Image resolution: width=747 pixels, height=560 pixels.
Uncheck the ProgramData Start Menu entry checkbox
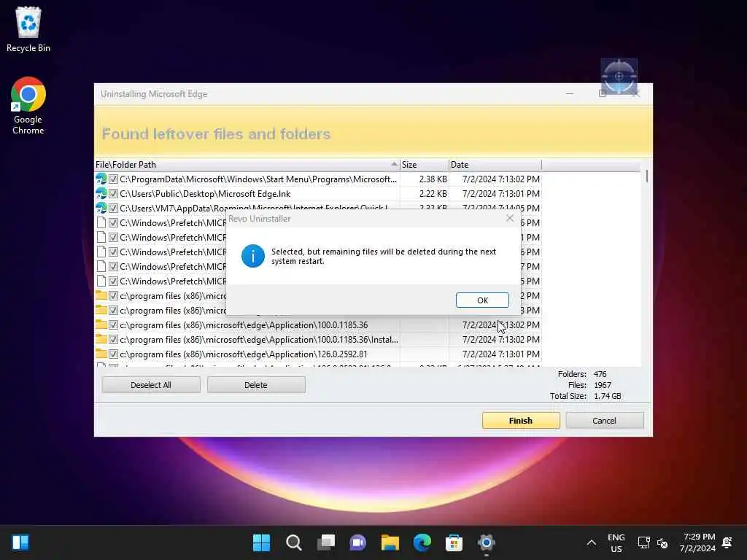113,179
